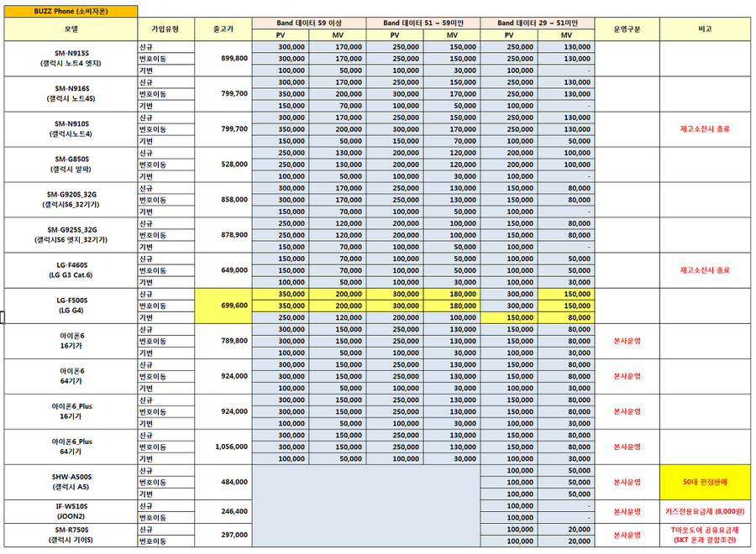The height and width of the screenshot is (554, 756).
Task: Select the 1,056,000 출고가 cell
Action: pos(223,447)
